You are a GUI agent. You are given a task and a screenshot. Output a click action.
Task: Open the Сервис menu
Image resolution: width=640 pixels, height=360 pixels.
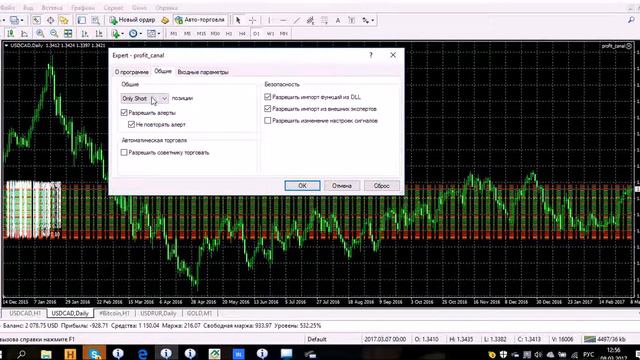click(x=113, y=8)
